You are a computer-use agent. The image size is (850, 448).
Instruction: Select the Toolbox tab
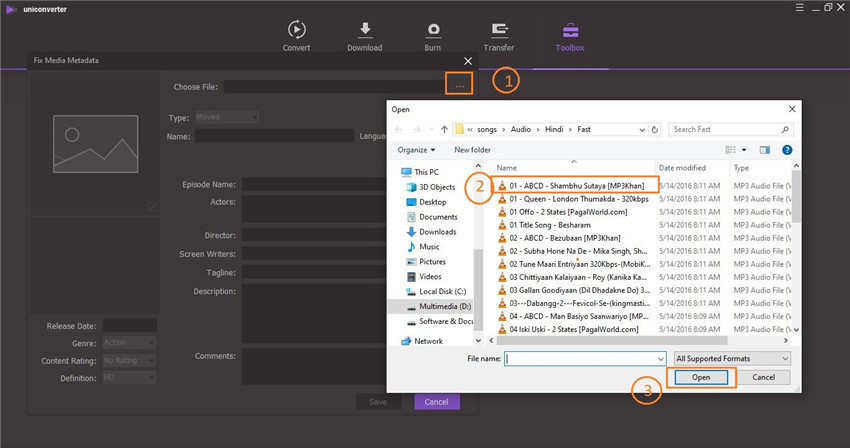click(570, 35)
